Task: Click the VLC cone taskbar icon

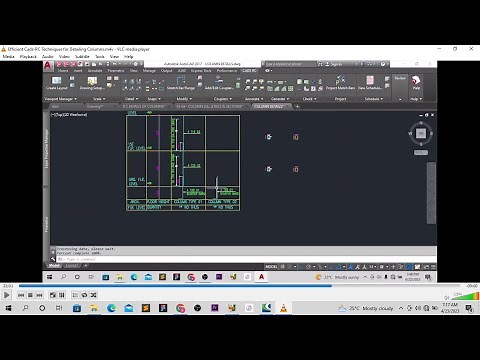Action: point(283,308)
